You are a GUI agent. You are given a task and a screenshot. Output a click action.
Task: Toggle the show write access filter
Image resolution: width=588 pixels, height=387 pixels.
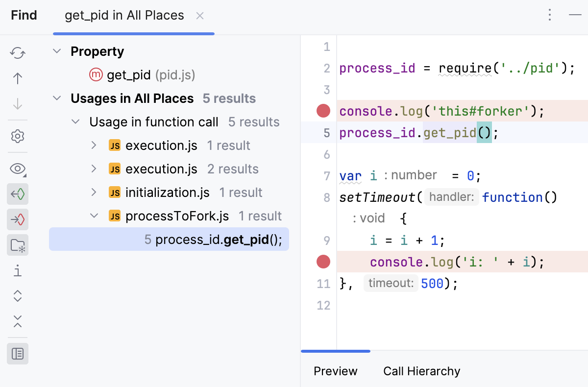coord(18,220)
